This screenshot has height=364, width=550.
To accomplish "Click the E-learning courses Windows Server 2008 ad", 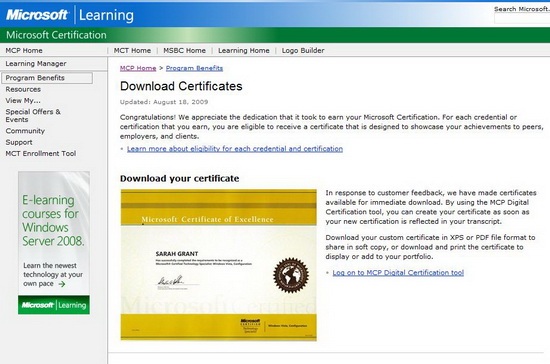I will tap(54, 243).
